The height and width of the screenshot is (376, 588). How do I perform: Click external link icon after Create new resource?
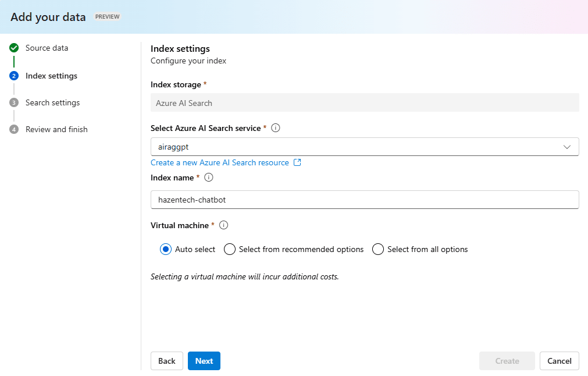tap(297, 162)
